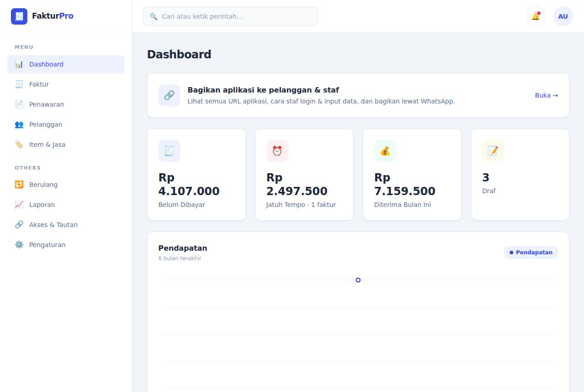Click the FakturPro logo icon

click(x=19, y=16)
